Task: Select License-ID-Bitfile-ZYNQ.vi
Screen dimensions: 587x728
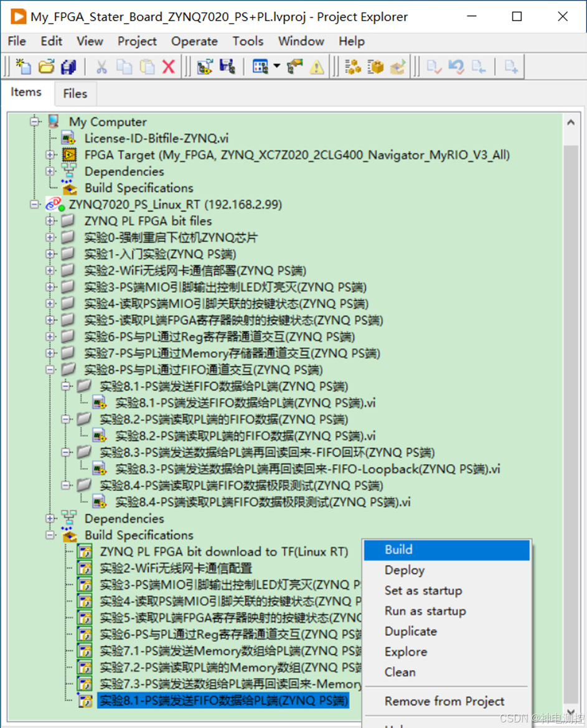Action: (156, 138)
